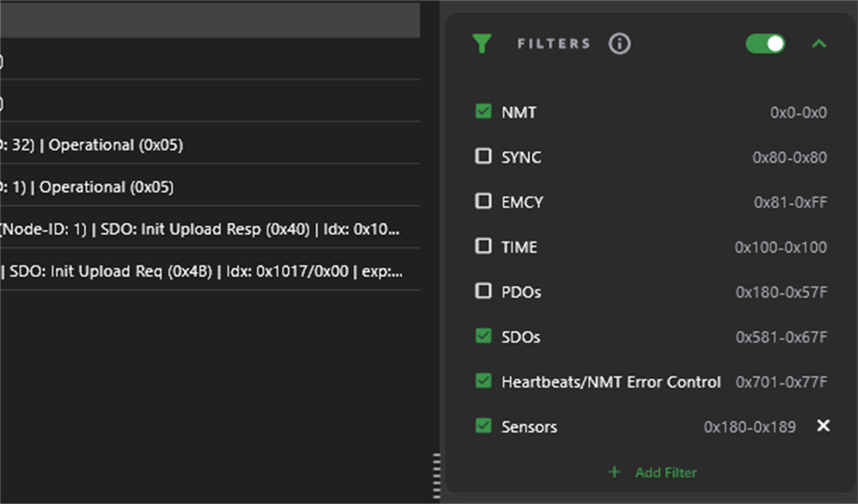Collapse the Filters panel with the chevron
Image resolution: width=858 pixels, height=504 pixels.
(819, 44)
